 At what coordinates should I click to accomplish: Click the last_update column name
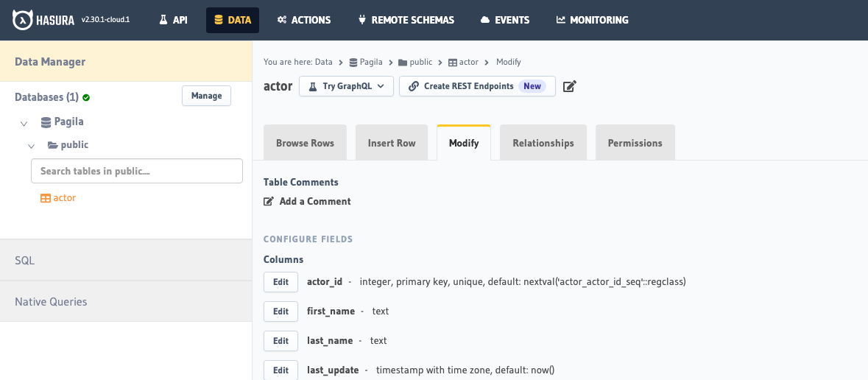pos(333,370)
